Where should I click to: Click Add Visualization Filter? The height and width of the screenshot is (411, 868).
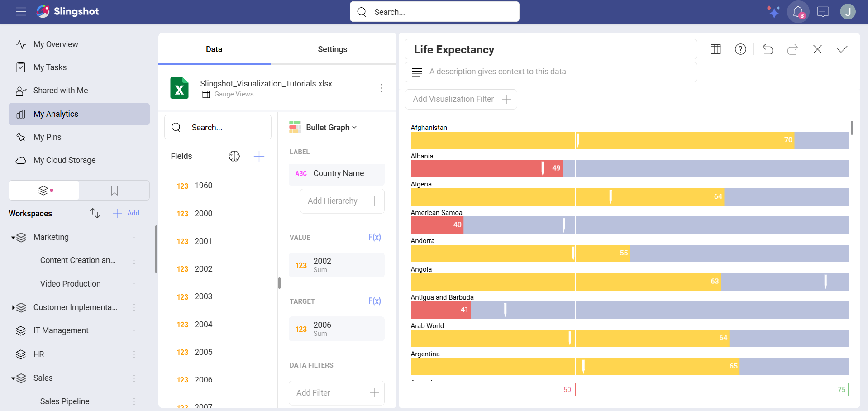(x=461, y=99)
